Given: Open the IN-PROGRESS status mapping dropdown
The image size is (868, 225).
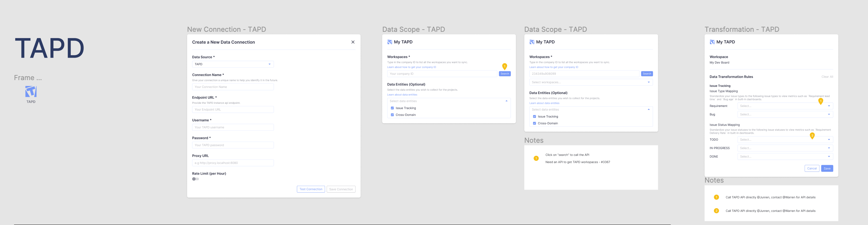Looking at the screenshot, I should [785, 148].
